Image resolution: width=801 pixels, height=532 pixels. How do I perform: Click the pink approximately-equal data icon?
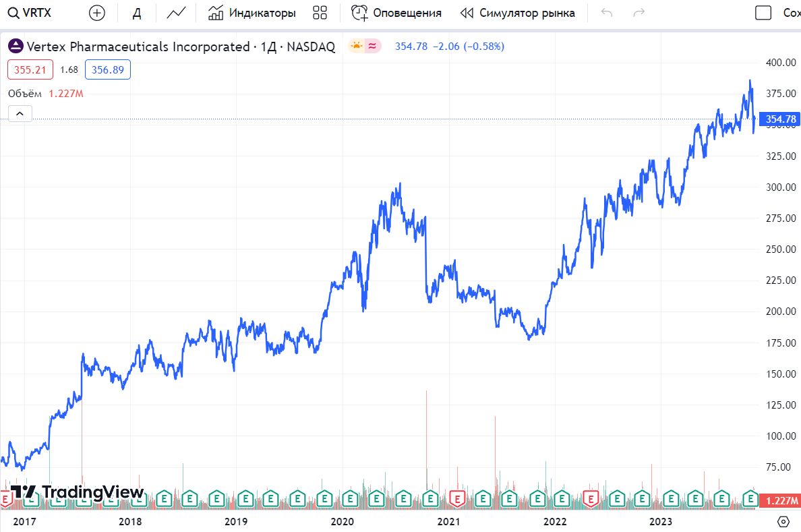tap(372, 46)
